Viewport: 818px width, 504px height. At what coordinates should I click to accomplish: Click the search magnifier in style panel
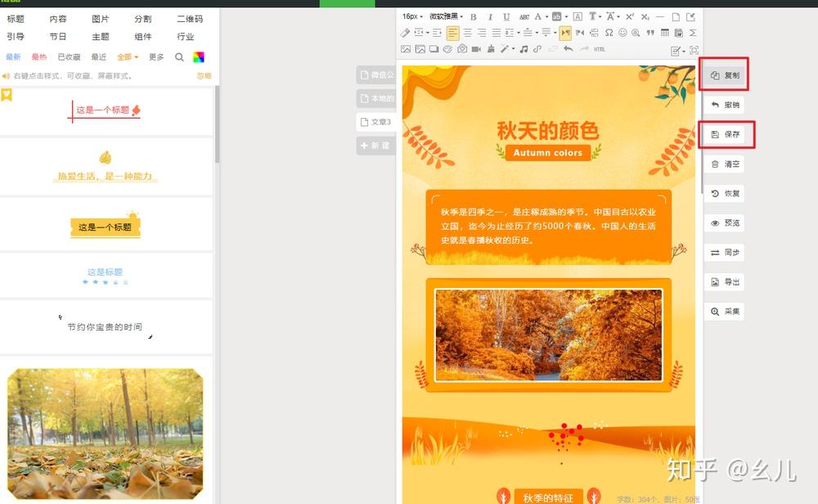179,57
